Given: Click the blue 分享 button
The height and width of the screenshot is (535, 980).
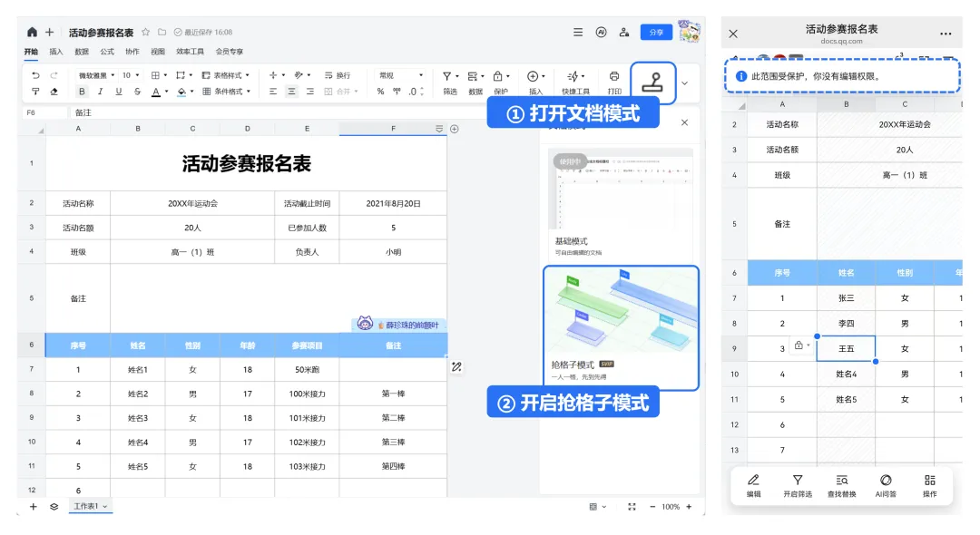Looking at the screenshot, I should click(x=656, y=33).
